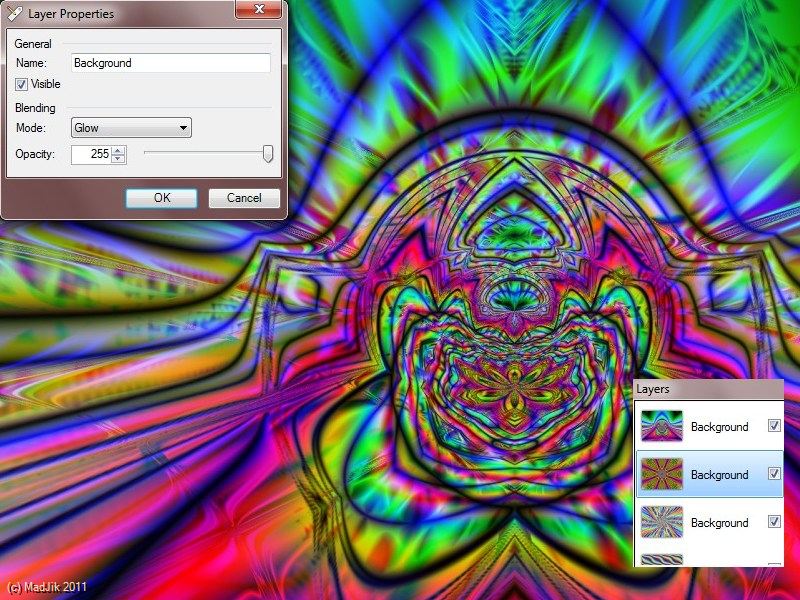This screenshot has width=800, height=600.
Task: Select the third layer thumbnail in Layers
Action: pyautogui.click(x=662, y=522)
